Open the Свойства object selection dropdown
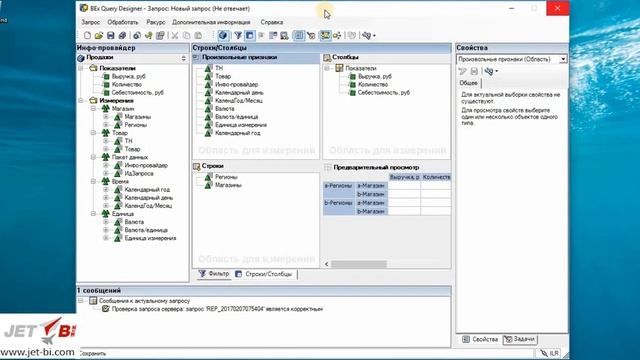The height and width of the screenshot is (360, 640). [563, 59]
